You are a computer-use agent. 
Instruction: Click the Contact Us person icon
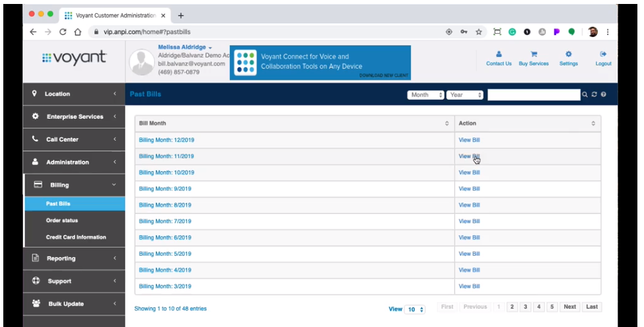(x=499, y=55)
